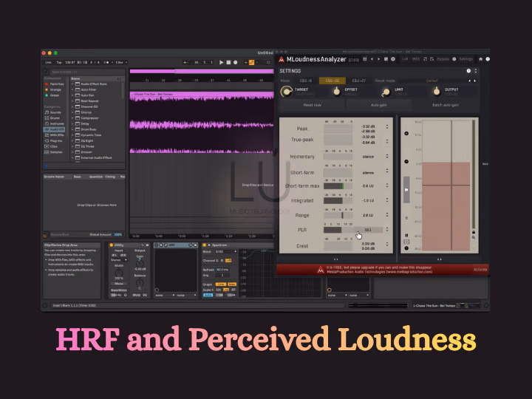Image resolution: width=532 pixels, height=399 pixels.
Task: Start playback with the transport play button
Action: pyautogui.click(x=221, y=62)
